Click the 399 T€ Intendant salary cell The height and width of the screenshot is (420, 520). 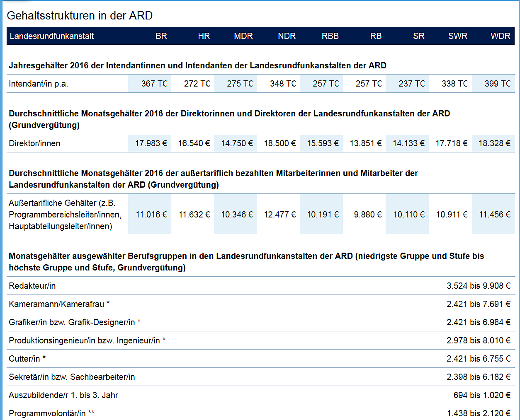[x=497, y=84]
